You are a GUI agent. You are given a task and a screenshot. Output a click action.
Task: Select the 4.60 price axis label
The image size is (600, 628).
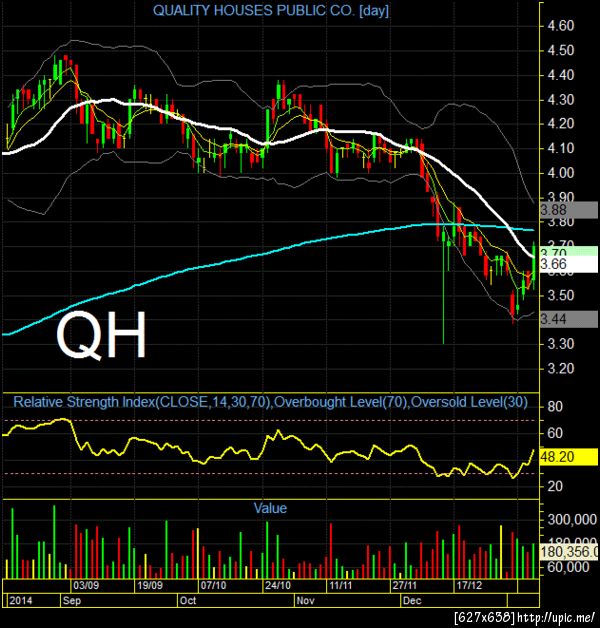[x=561, y=26]
